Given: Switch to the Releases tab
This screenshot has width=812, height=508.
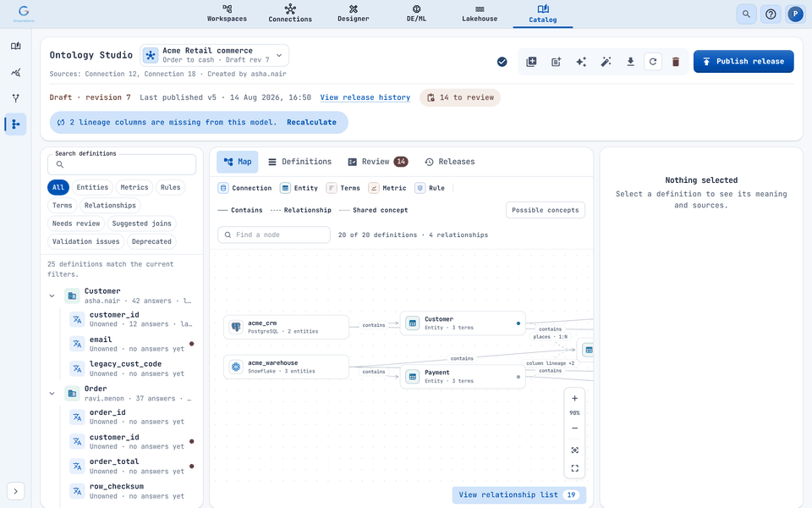Looking at the screenshot, I should coord(449,162).
